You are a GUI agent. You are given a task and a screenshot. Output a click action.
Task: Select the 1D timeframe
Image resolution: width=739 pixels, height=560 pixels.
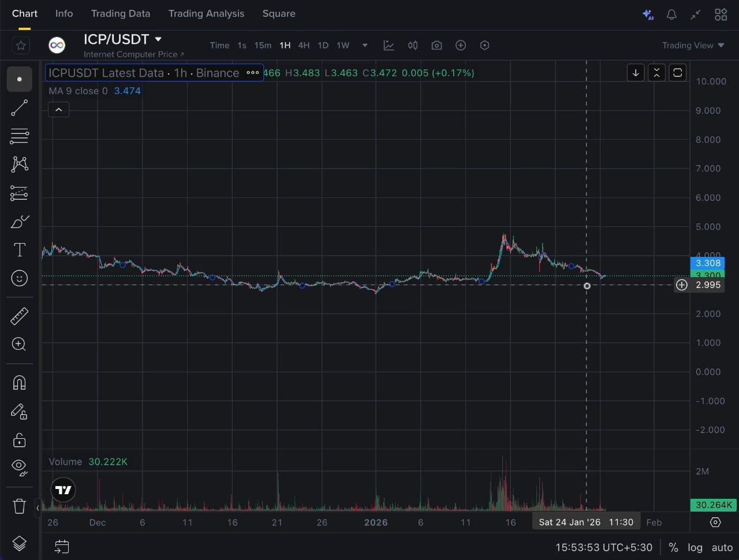pyautogui.click(x=323, y=45)
